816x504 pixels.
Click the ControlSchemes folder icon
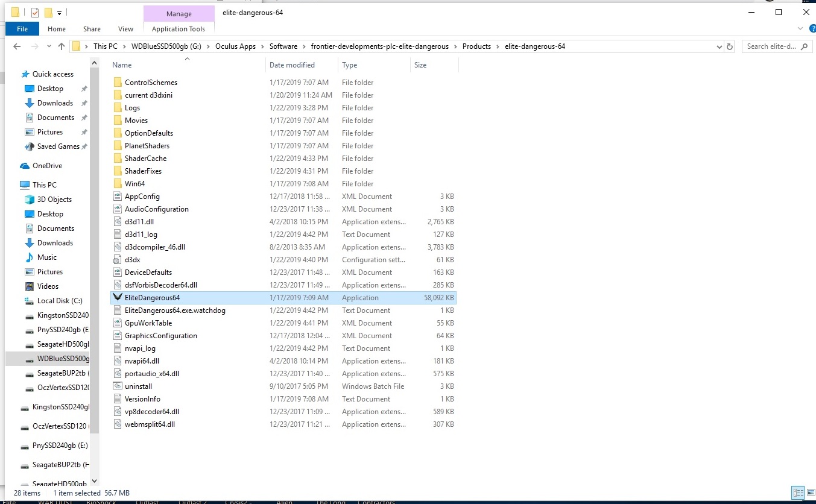(x=118, y=82)
